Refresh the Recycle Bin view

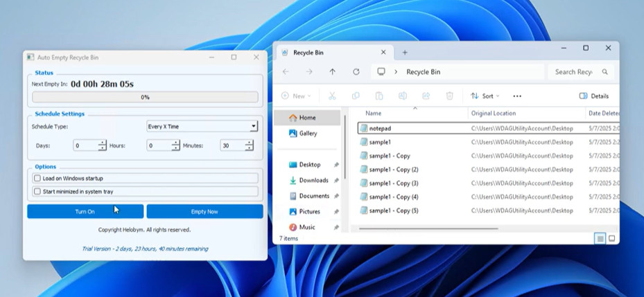(x=356, y=72)
